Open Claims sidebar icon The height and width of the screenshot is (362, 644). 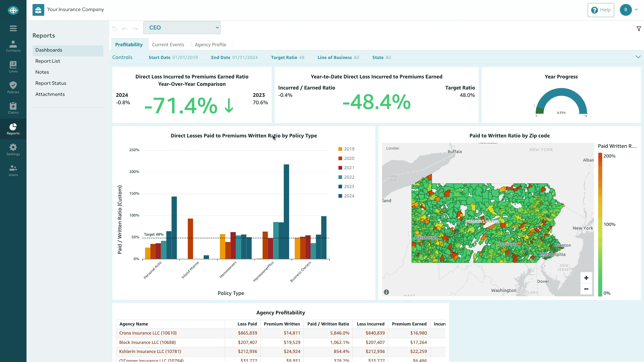tap(13, 108)
